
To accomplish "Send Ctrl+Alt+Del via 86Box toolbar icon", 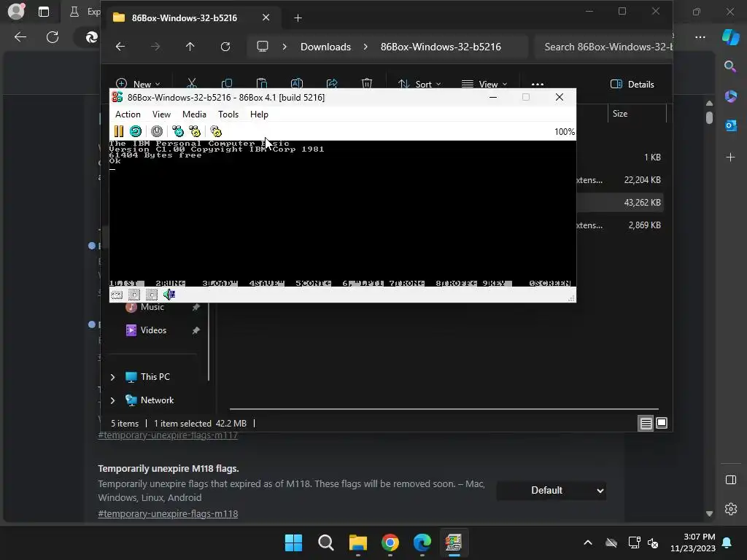I will click(x=178, y=131).
